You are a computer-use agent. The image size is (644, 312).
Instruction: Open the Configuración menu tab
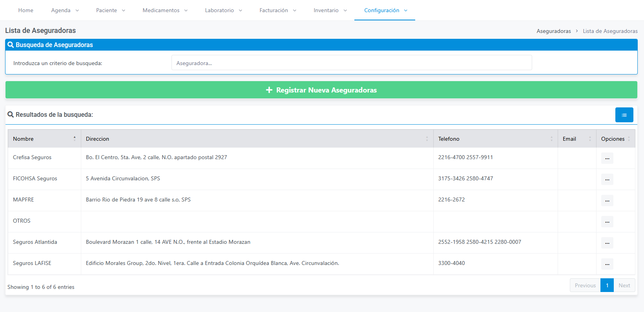pos(385,10)
